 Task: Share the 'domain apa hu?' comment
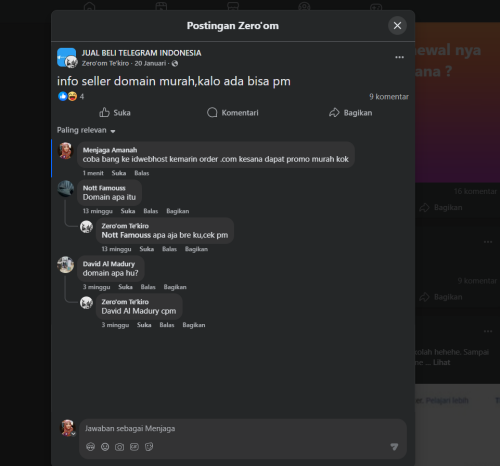tap(175, 287)
